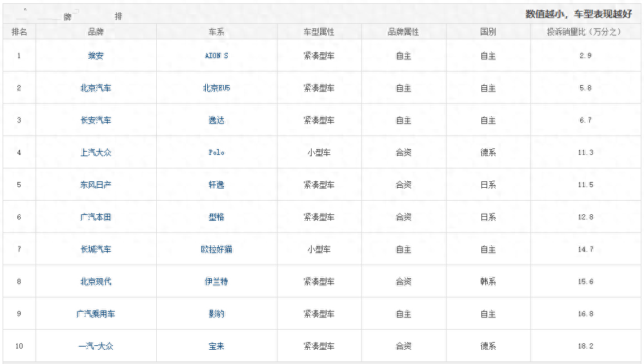Click 紧凑型车 in the AION S row
Screen dimensions: 644x364
click(319, 56)
